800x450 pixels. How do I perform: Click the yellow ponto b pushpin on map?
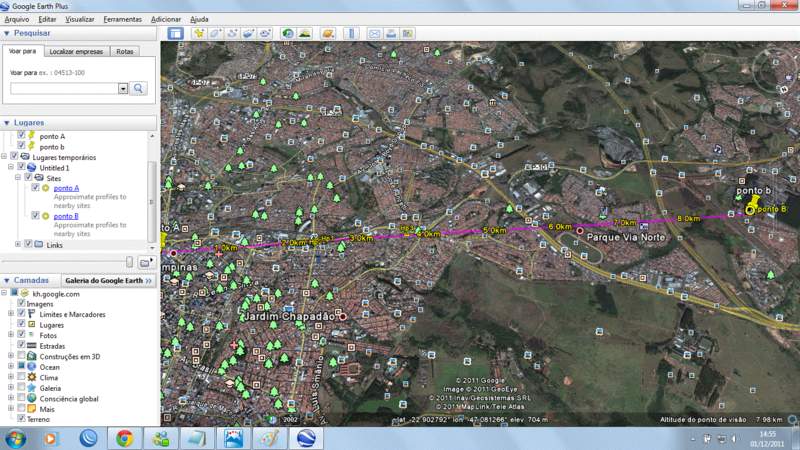pos(754,203)
